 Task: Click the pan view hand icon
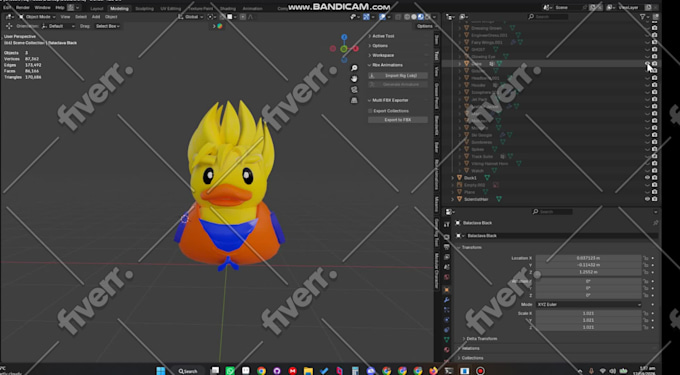pyautogui.click(x=354, y=78)
